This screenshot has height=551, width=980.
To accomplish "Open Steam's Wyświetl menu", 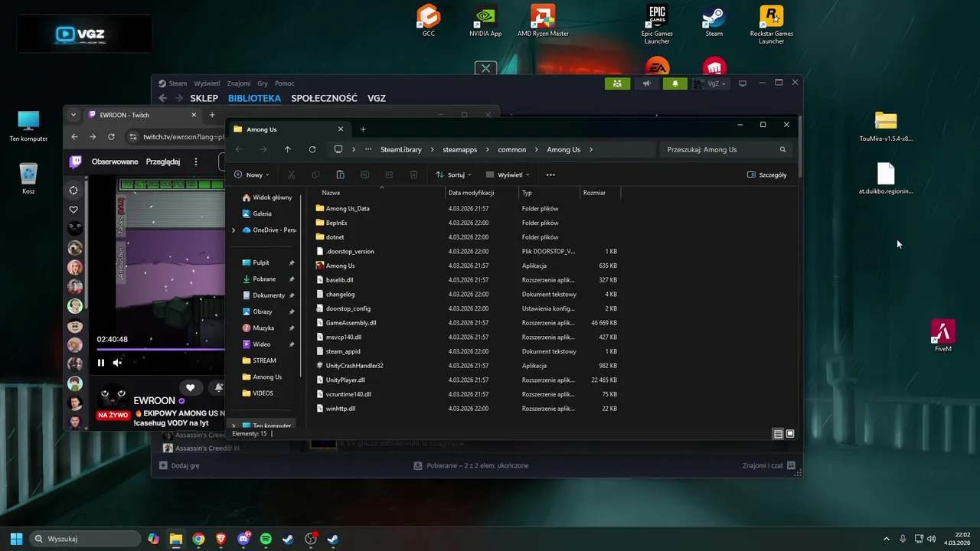I will [207, 83].
